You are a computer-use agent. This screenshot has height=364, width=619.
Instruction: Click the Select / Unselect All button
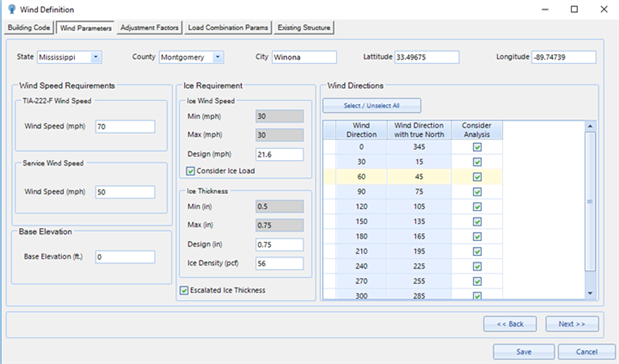click(371, 106)
